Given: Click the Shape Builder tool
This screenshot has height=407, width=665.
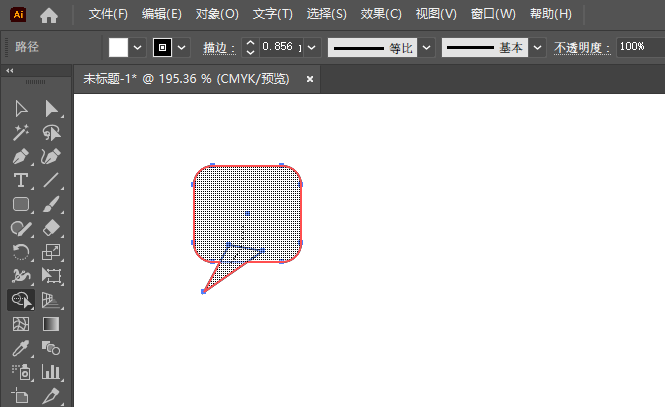Looking at the screenshot, I should coord(21,300).
